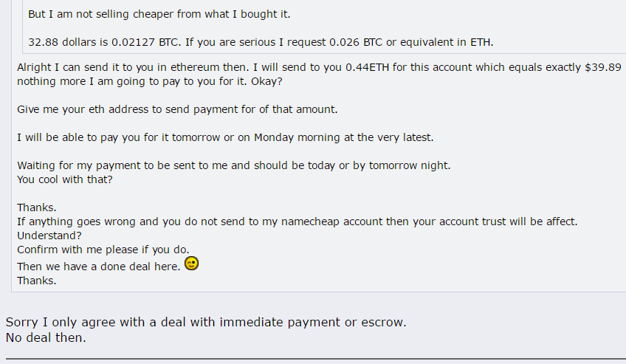Viewport: 626px width, 364px height.
Task: Click the "Then we have a done deal here." text
Action: (x=99, y=267)
